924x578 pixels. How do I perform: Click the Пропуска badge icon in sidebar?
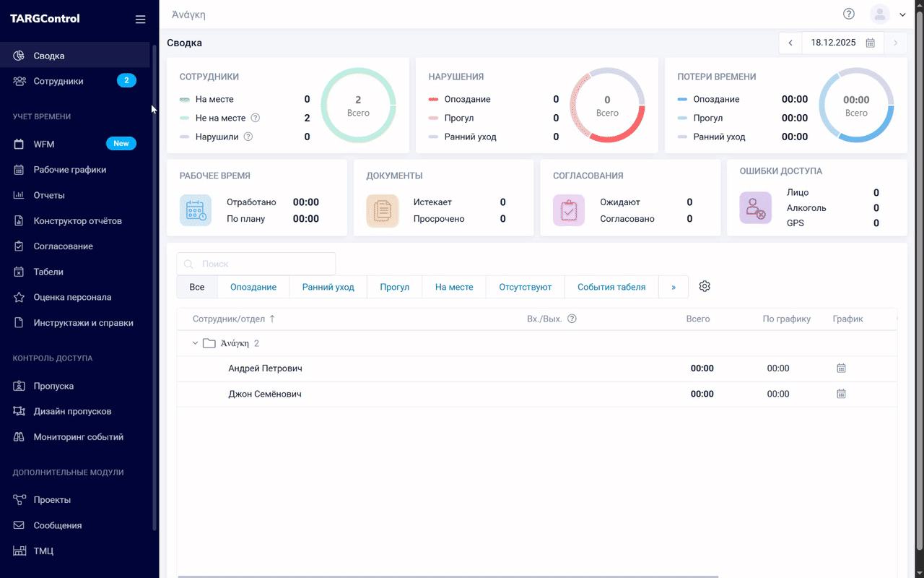tap(19, 386)
